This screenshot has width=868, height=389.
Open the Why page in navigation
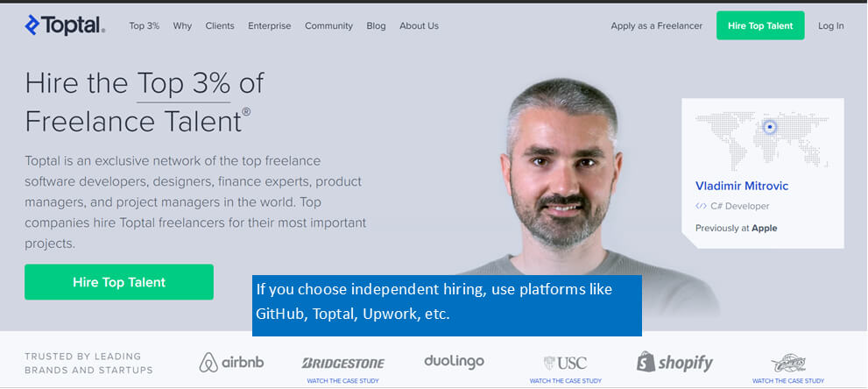tap(182, 26)
